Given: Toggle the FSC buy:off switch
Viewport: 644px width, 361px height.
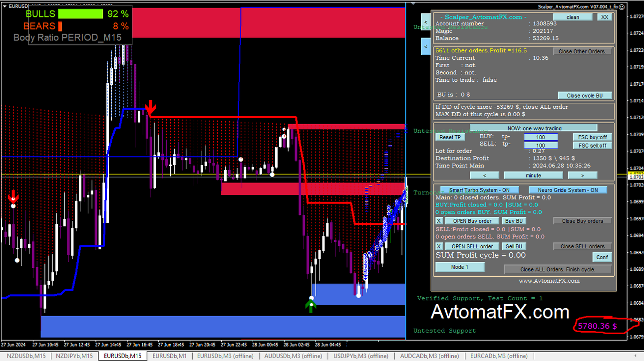Looking at the screenshot, I should (592, 137).
